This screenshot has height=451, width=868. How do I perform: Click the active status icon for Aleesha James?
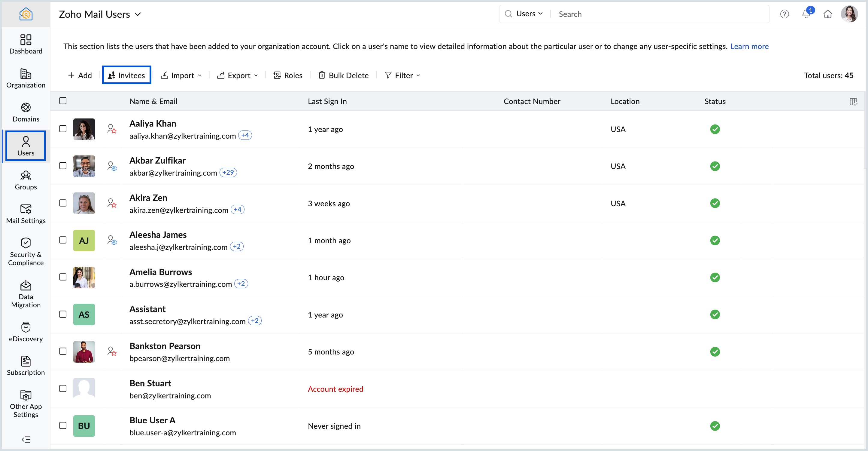click(715, 241)
